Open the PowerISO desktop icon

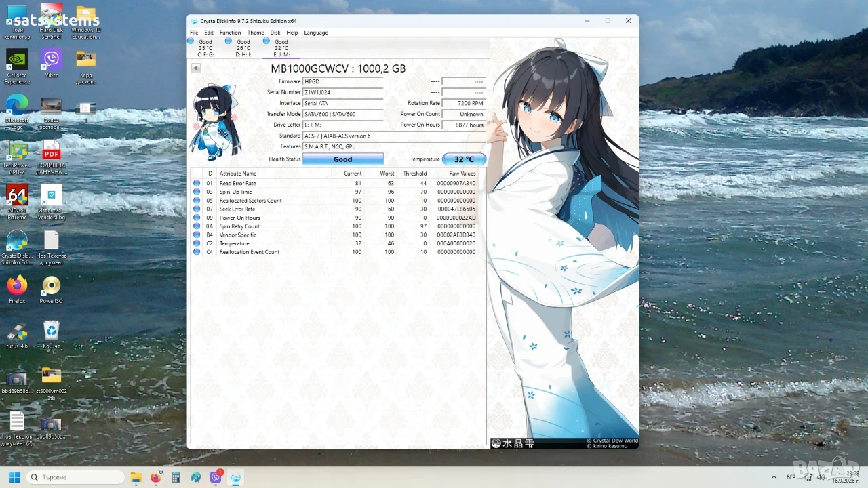click(52, 289)
